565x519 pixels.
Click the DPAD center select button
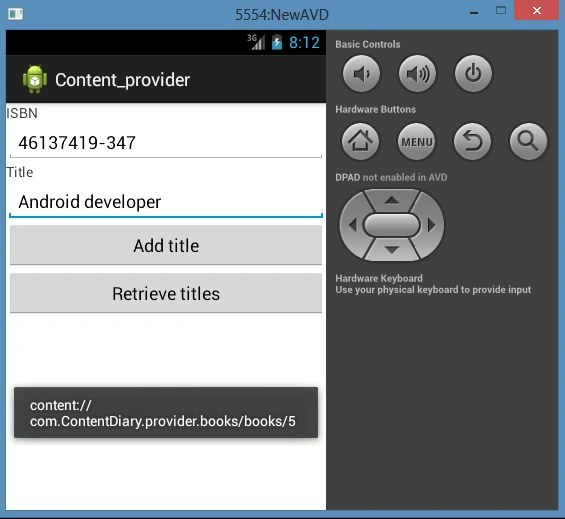[x=392, y=225]
